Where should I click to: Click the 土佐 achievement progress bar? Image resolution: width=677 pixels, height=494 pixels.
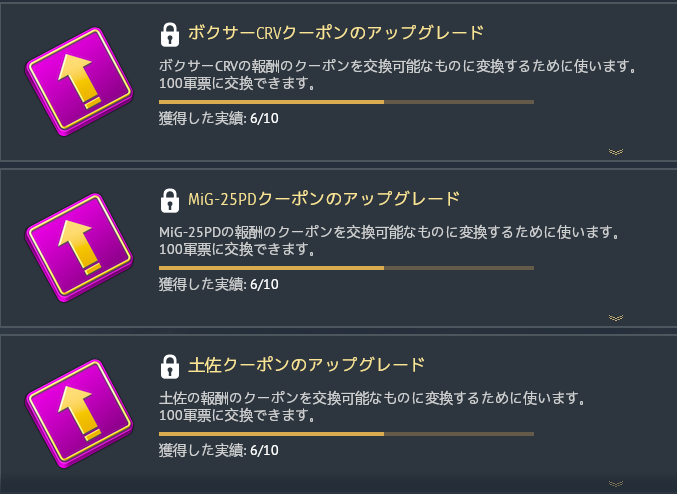tap(346, 433)
